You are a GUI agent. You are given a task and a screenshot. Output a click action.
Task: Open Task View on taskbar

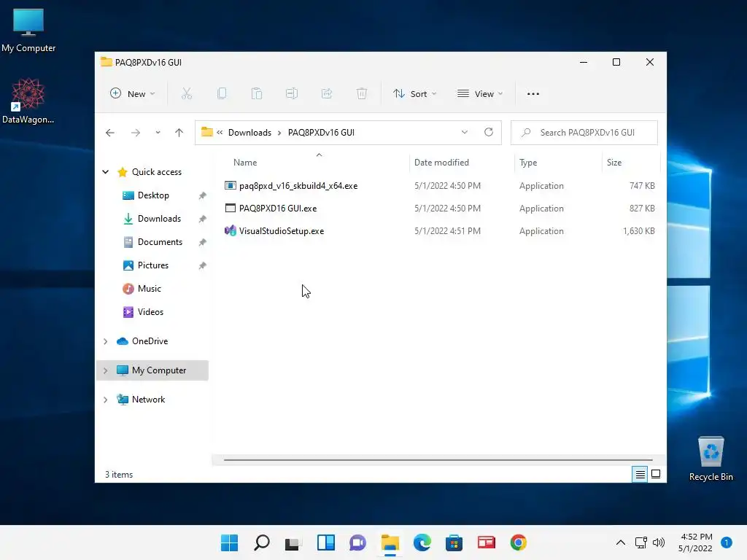pyautogui.click(x=293, y=542)
